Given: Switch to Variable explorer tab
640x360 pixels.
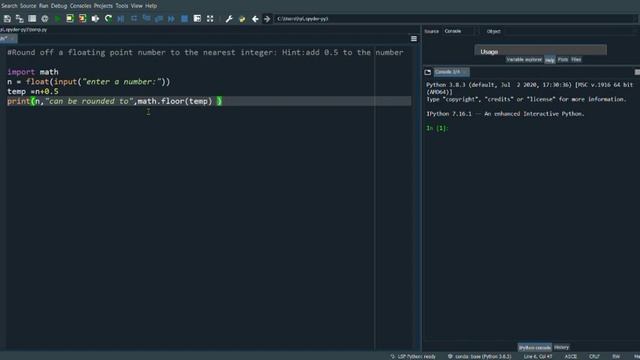Looking at the screenshot, I should pyautogui.click(x=524, y=60).
